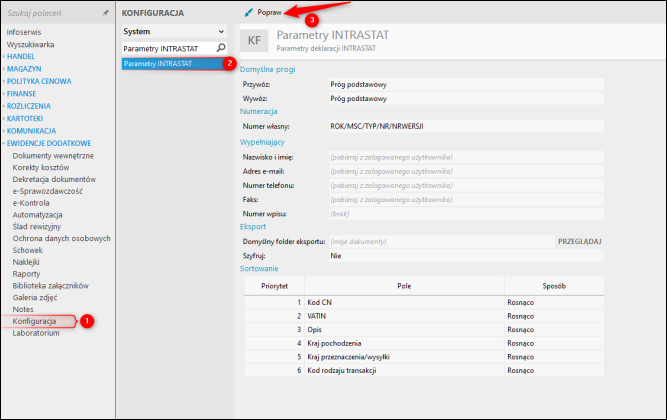Open Automatyzacja

(x=37, y=215)
